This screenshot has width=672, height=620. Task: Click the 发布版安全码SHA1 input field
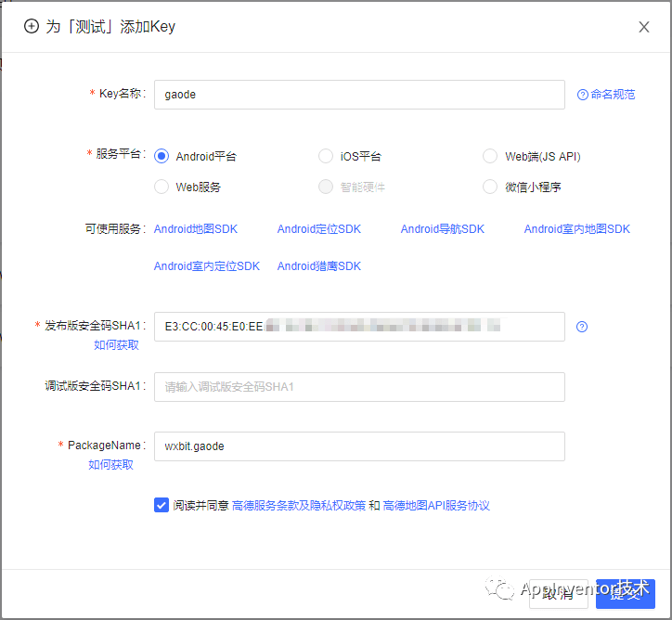point(359,327)
